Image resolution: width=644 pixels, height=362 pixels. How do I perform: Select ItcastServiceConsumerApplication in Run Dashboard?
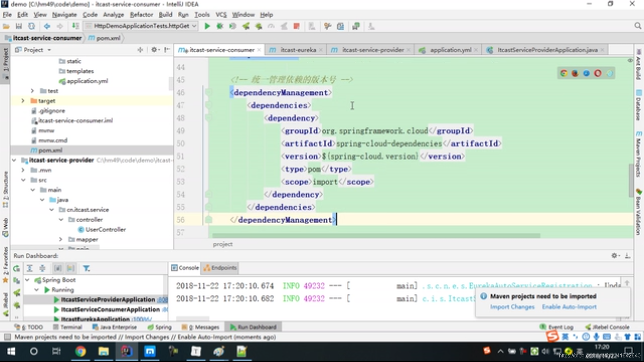[x=110, y=309]
